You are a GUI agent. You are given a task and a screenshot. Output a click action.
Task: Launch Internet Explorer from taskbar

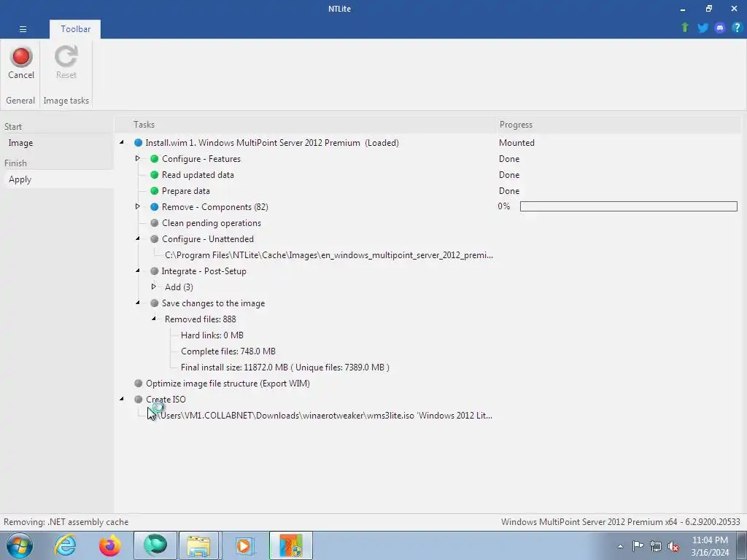click(x=65, y=545)
